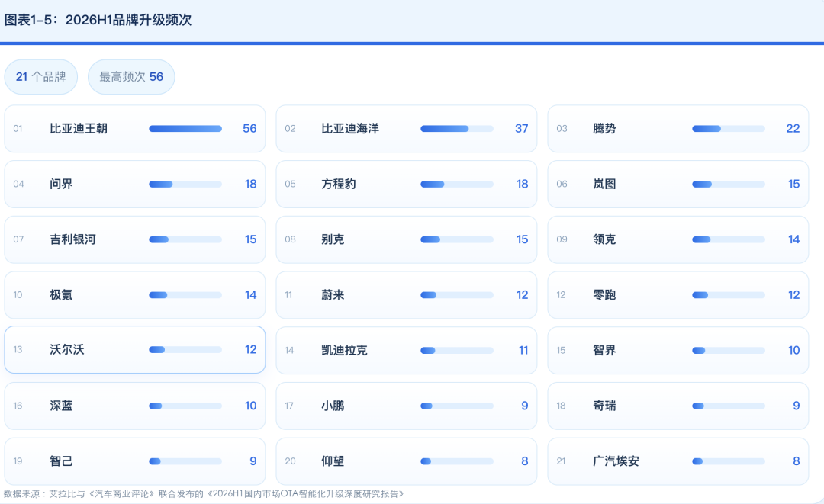Click rank number 19 beside 智己
Viewport: 824px width, 504px height.
(18, 461)
